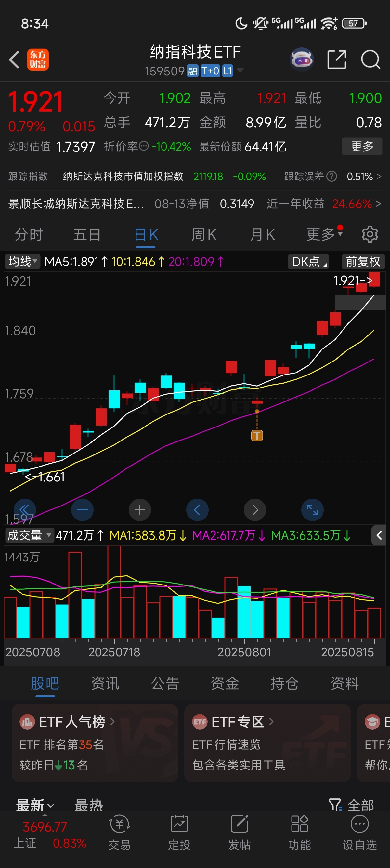The width and height of the screenshot is (390, 868).
Task: Tap the 跟踪误差 help icon
Action: point(332,176)
